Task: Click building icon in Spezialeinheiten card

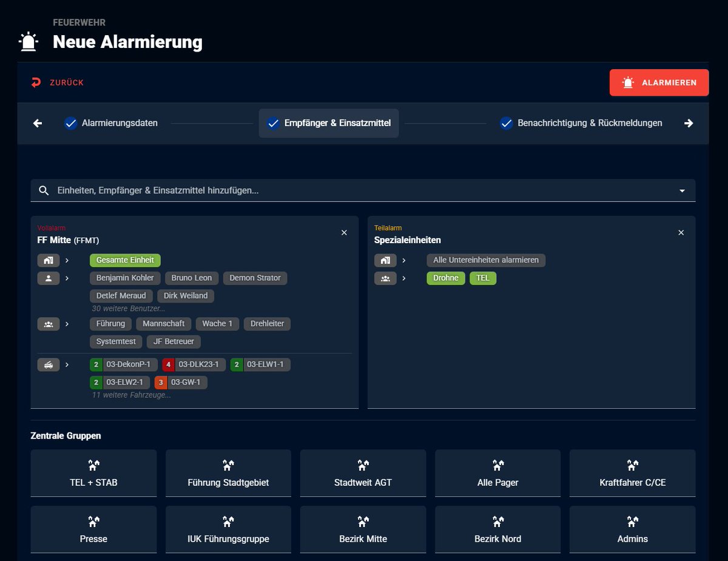Action: pyautogui.click(x=385, y=260)
